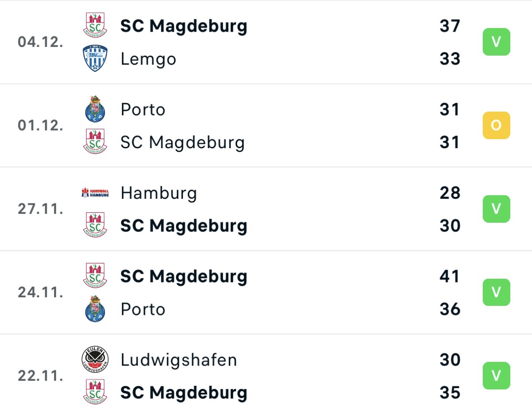The height and width of the screenshot is (417, 532).
Task: Click green V badge for Hamburg match
Action: [496, 209]
